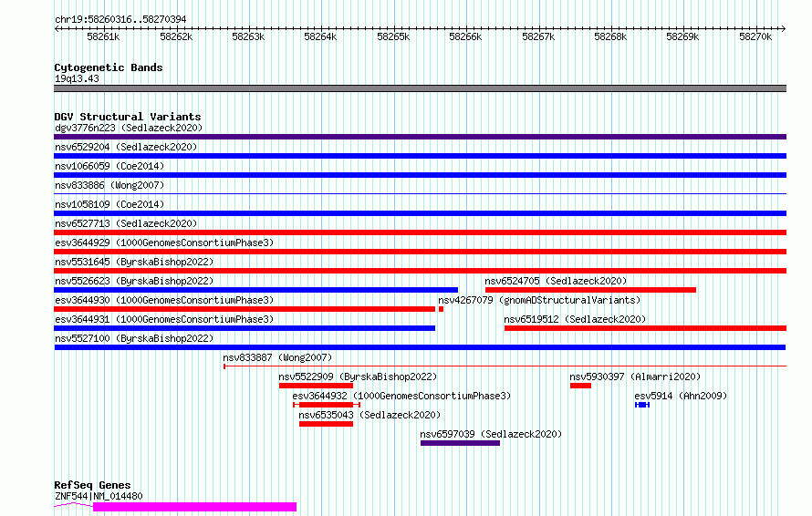Click the nsv5522909 red bar
This screenshot has width=812, height=516.
(x=316, y=386)
